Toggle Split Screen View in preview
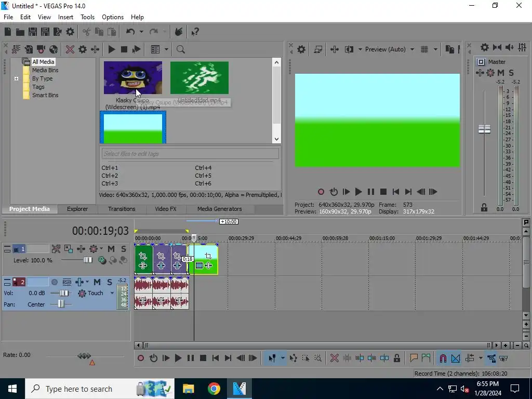The height and width of the screenshot is (399, 532). point(349,49)
